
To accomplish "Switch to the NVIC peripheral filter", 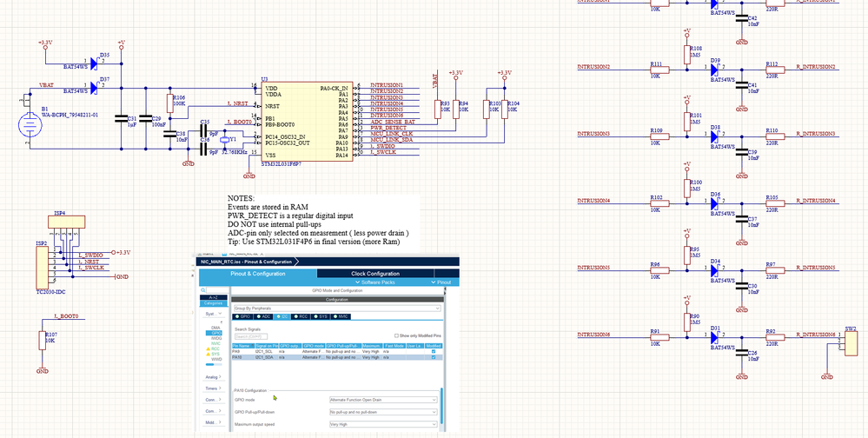I will 341,316.
